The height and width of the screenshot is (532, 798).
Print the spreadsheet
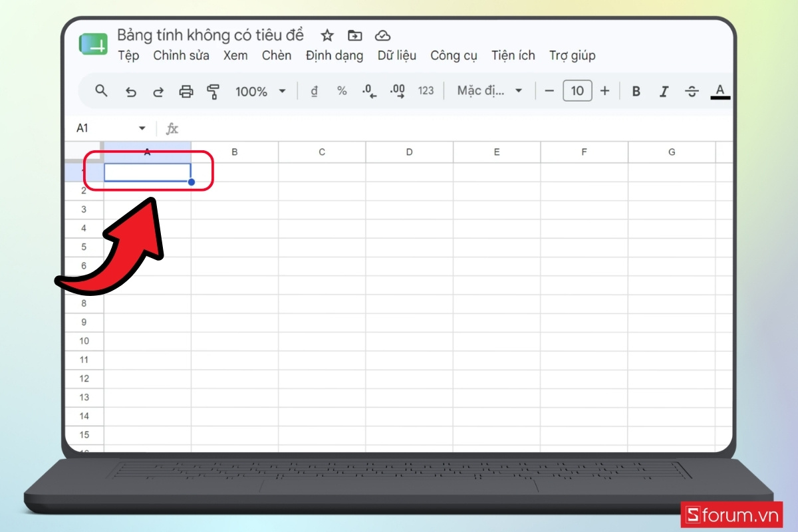(186, 92)
